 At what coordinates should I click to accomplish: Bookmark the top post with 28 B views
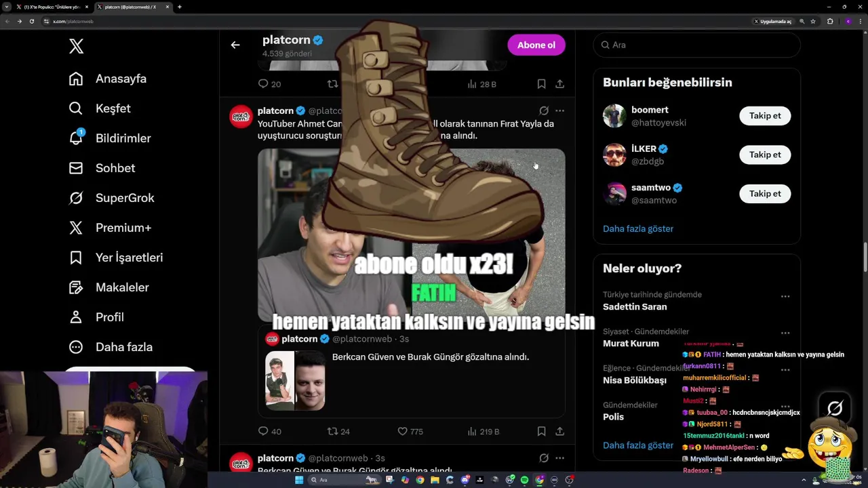tap(541, 84)
